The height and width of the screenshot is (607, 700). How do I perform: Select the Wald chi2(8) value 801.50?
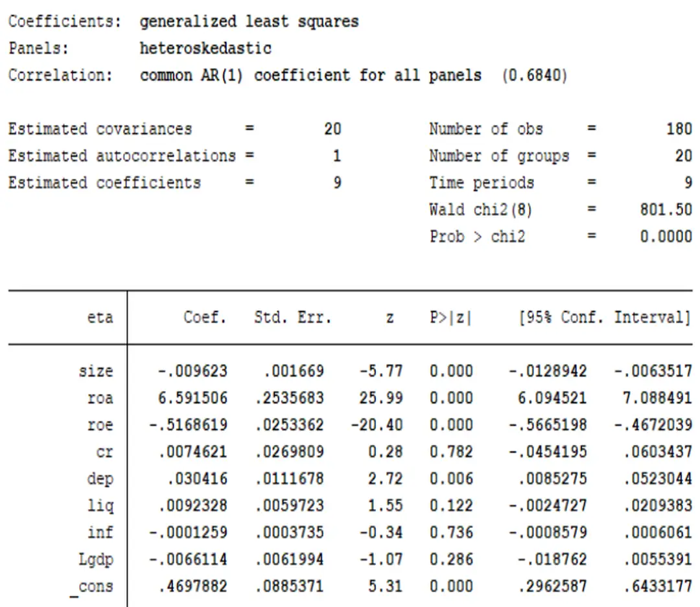pos(666,209)
